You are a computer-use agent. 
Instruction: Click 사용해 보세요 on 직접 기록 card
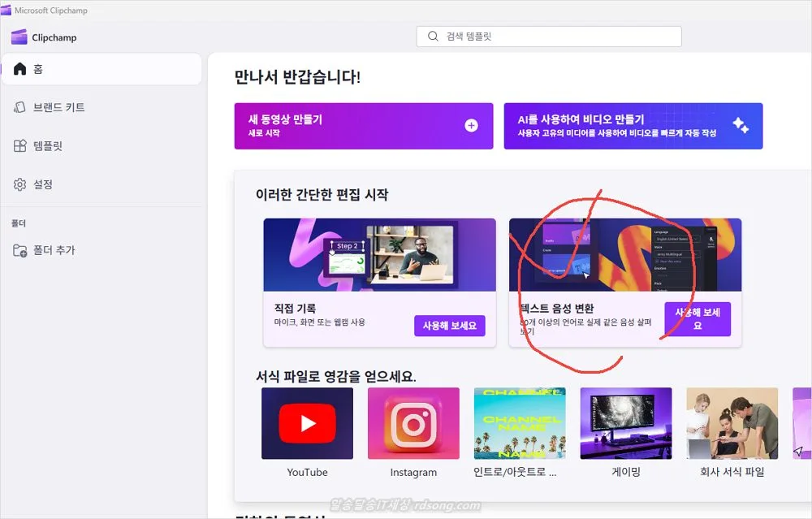pos(451,326)
